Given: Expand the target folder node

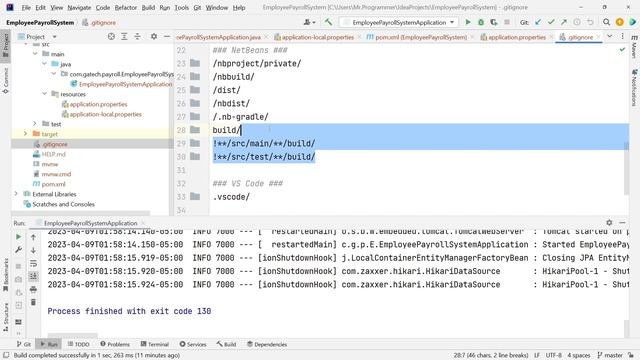Looking at the screenshot, I should 25,134.
